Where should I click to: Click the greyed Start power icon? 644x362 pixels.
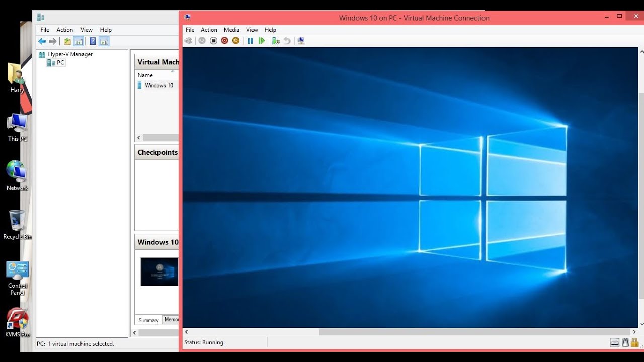pyautogui.click(x=202, y=41)
